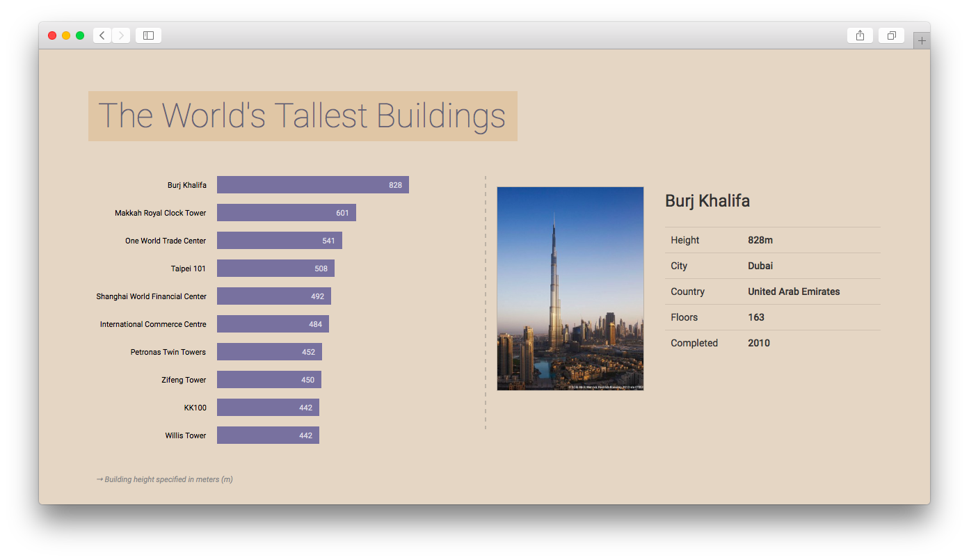Click the Taipei 101 chart label
Screen dimensions: 969x560
pos(189,269)
